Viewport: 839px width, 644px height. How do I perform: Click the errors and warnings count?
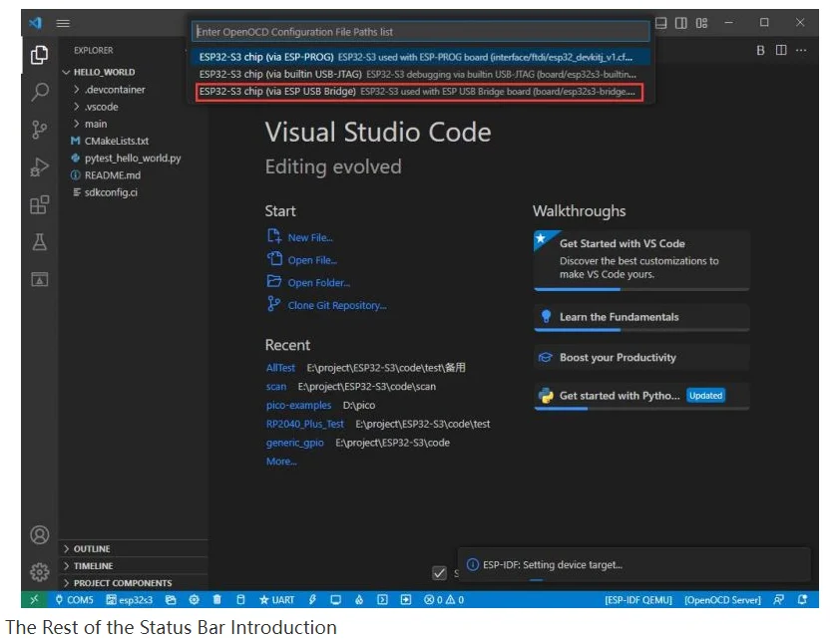pyautogui.click(x=444, y=599)
